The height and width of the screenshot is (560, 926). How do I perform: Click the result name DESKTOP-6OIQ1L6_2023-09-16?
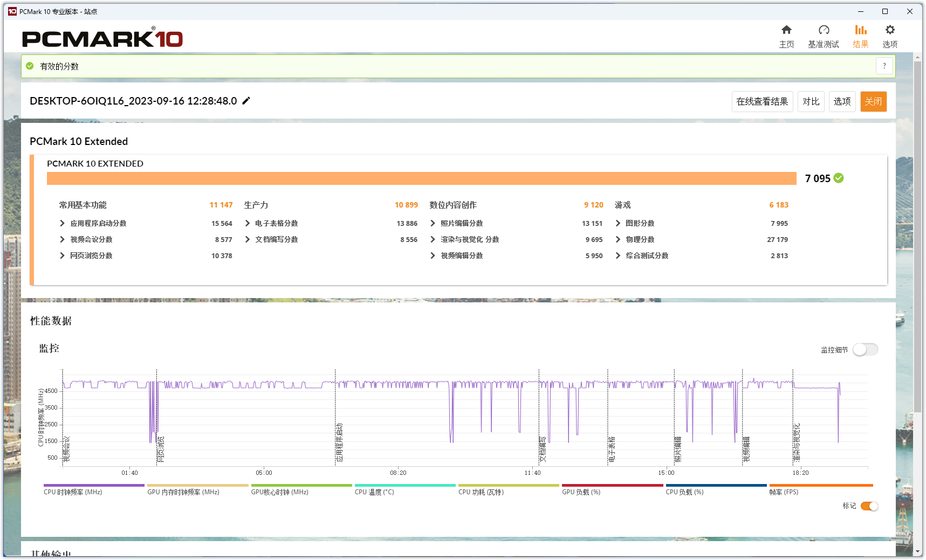coord(133,101)
